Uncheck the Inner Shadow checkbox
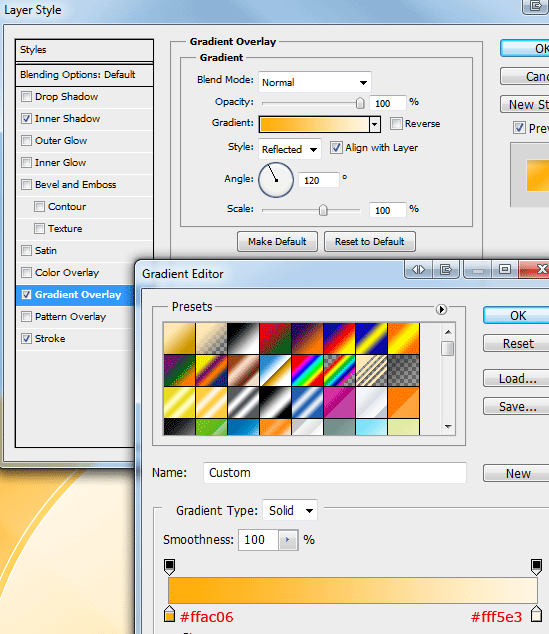Screen dimensions: 549x634 26,118
